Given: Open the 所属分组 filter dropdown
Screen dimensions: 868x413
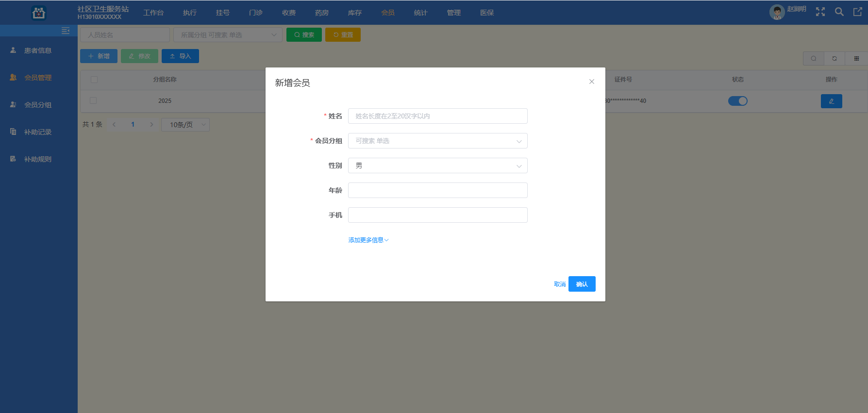Looking at the screenshot, I should 228,35.
